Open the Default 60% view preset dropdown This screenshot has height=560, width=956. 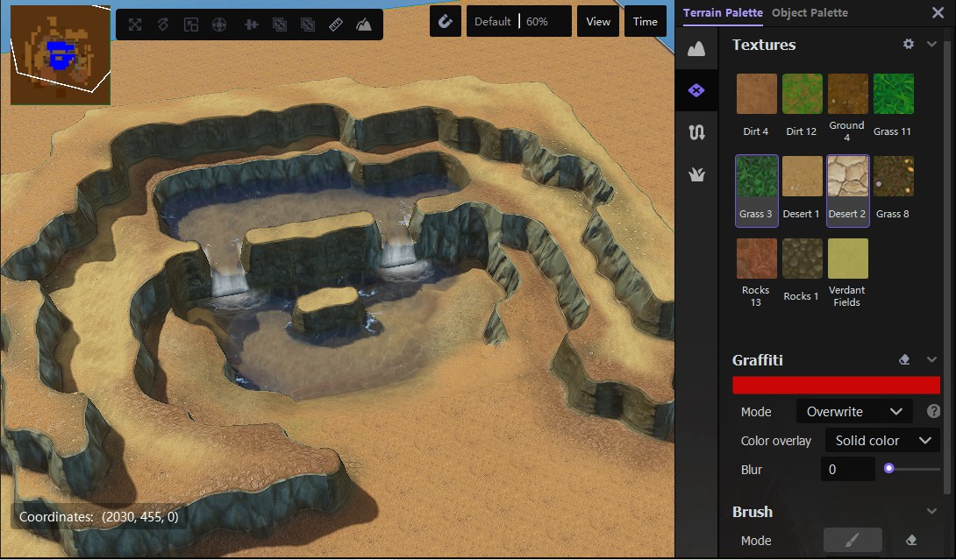point(519,21)
